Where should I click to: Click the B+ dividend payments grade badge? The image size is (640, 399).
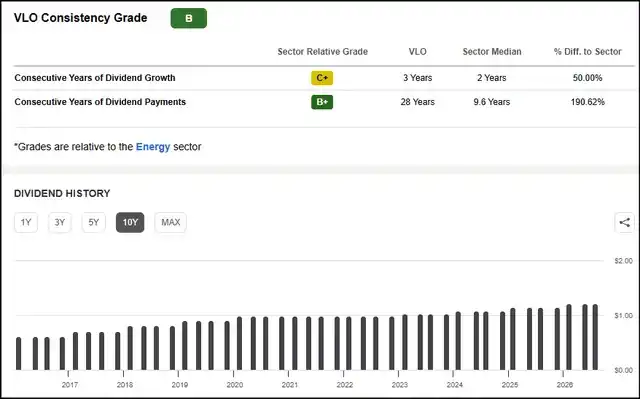[322, 102]
